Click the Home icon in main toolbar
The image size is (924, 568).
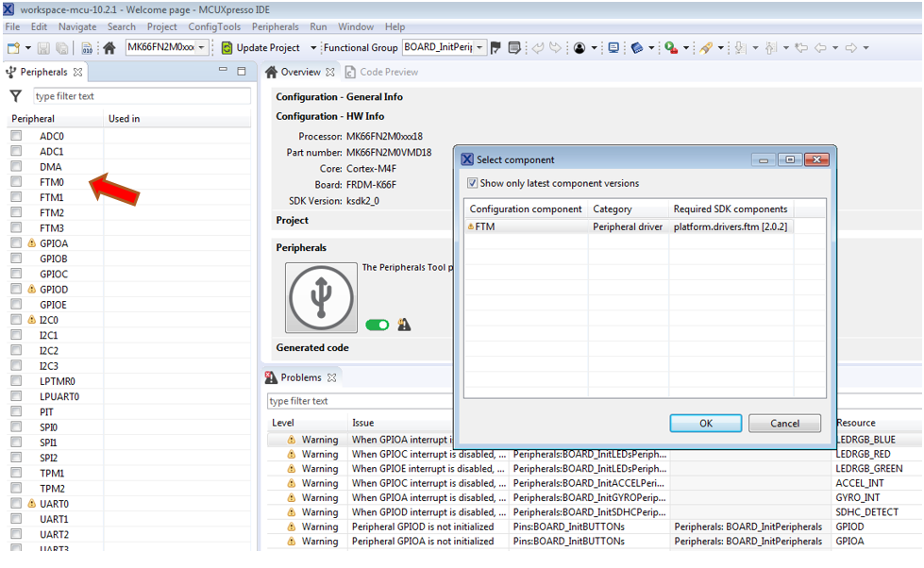(109, 48)
